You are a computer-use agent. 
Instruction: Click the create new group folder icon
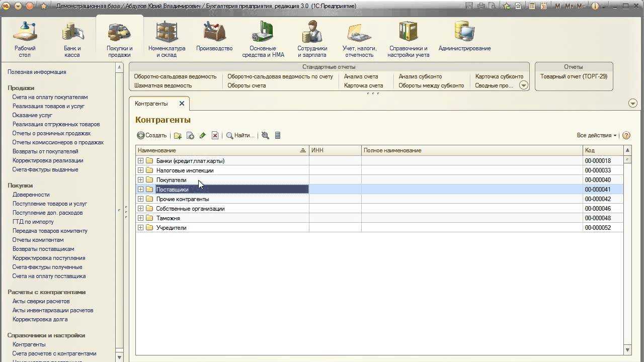click(x=178, y=136)
